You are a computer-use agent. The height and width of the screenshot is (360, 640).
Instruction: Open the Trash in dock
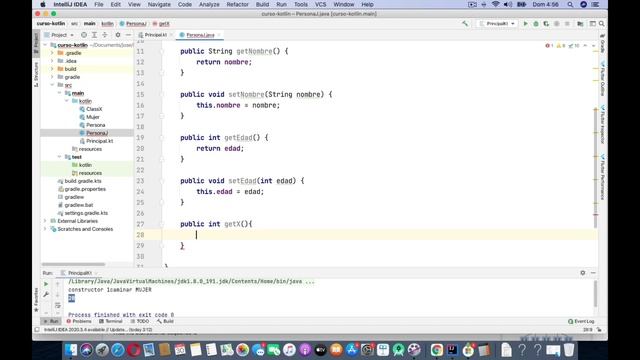pos(569,350)
